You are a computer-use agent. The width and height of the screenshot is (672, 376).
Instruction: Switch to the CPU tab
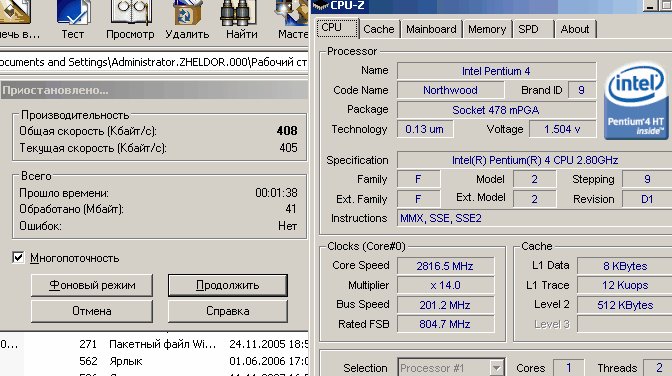tap(338, 28)
